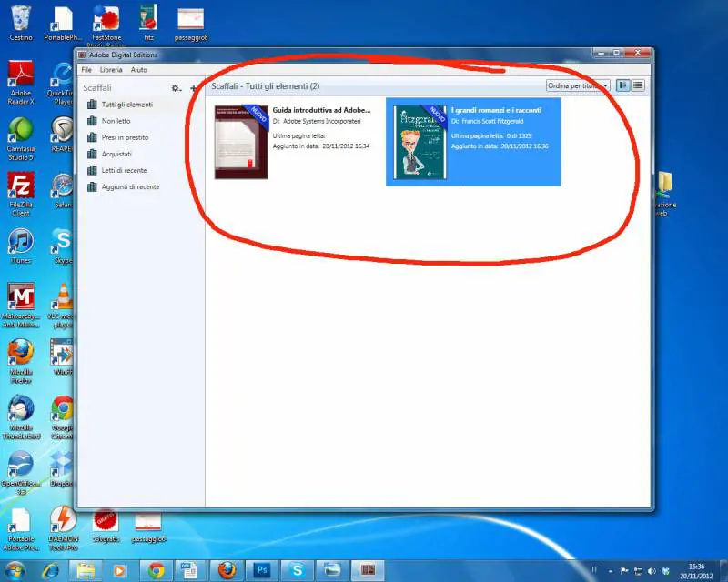Image resolution: width=728 pixels, height=582 pixels.
Task: Open Windows Media Player from the taskbar
Action: [x=120, y=570]
